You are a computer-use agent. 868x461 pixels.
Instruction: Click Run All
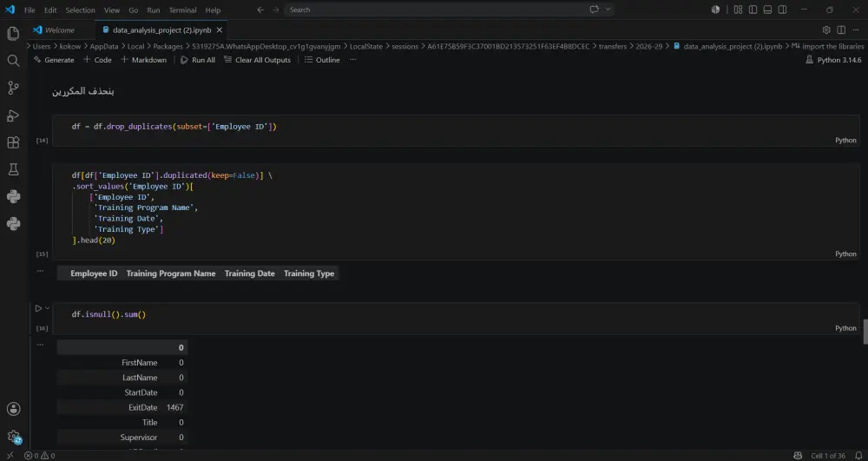click(198, 60)
